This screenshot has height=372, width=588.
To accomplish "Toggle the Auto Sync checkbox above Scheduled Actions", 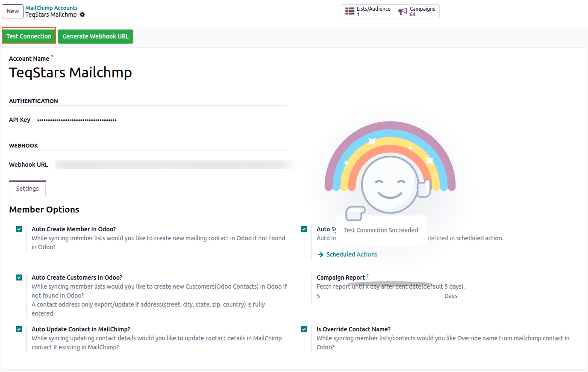I will point(304,229).
